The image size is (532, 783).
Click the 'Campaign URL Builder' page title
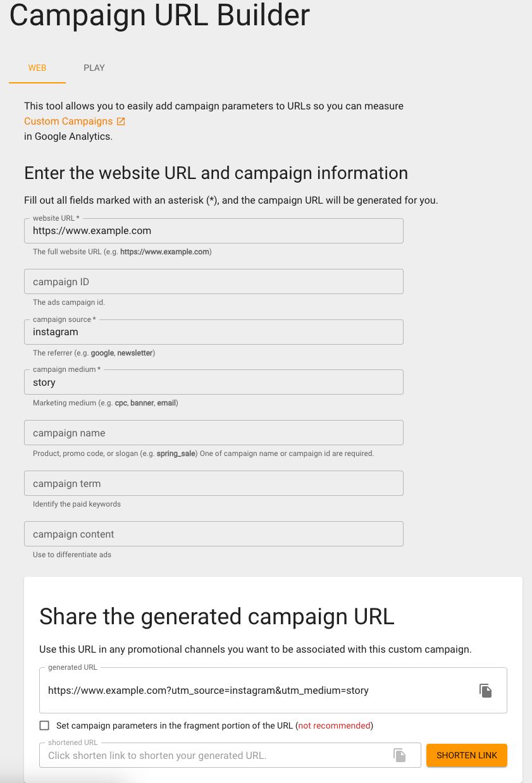tap(159, 15)
